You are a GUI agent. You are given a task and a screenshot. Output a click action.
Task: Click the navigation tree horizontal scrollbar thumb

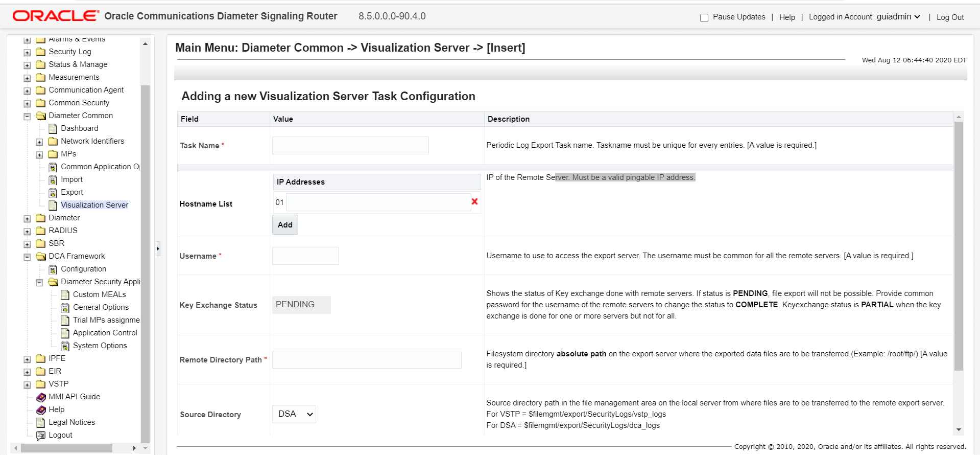pyautogui.click(x=66, y=448)
